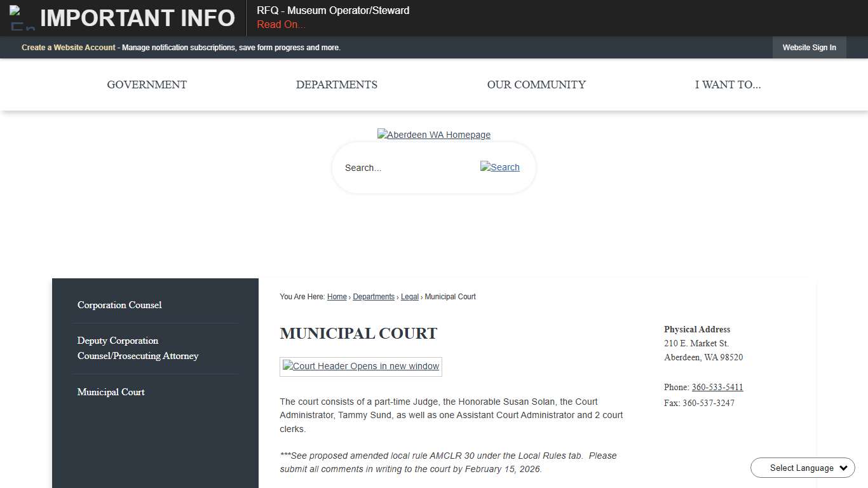The width and height of the screenshot is (868, 488).
Task: Click the Aberdeen WA homepage logo
Action: point(434,134)
